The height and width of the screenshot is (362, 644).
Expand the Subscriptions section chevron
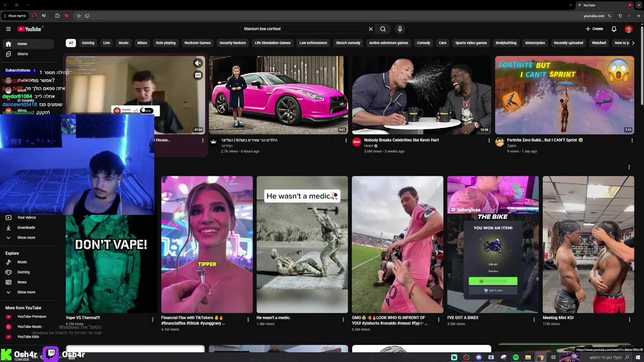[35, 70]
